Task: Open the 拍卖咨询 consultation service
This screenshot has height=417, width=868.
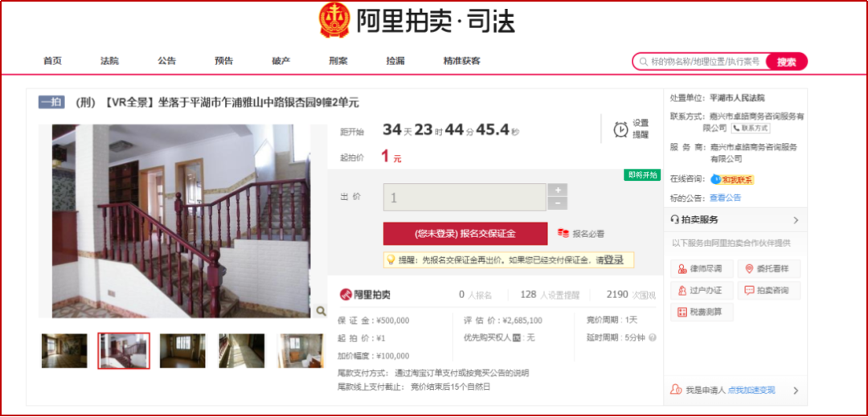Action: pos(768,290)
